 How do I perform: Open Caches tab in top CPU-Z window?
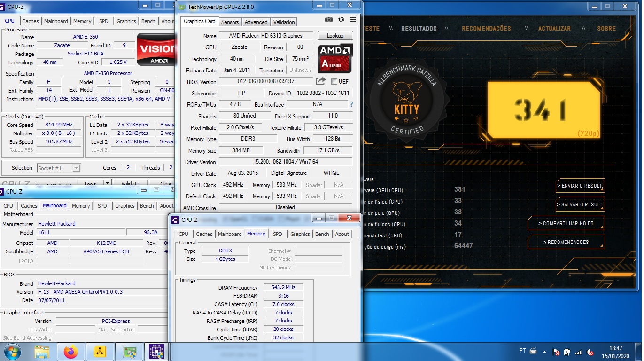click(x=31, y=21)
